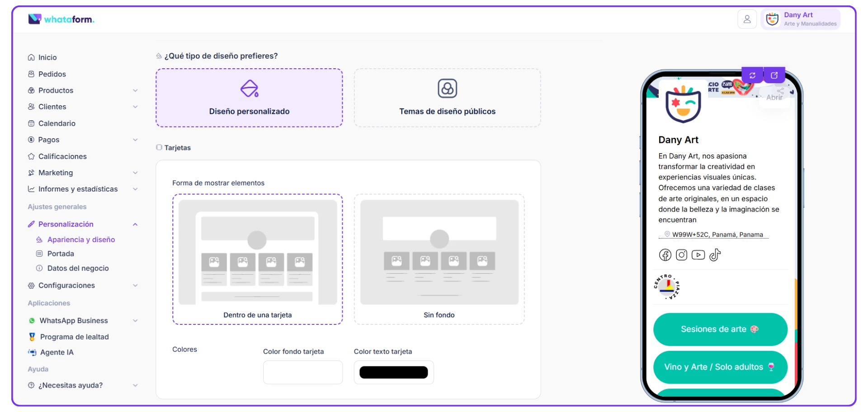868x412 pixels.
Task: Select the Diseño personalizado option
Action: pyautogui.click(x=249, y=98)
